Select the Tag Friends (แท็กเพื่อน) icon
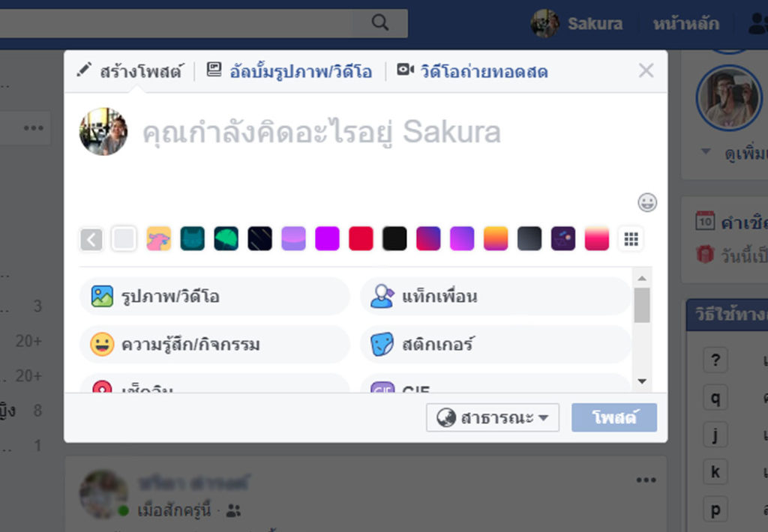This screenshot has width=768, height=532. pyautogui.click(x=384, y=297)
